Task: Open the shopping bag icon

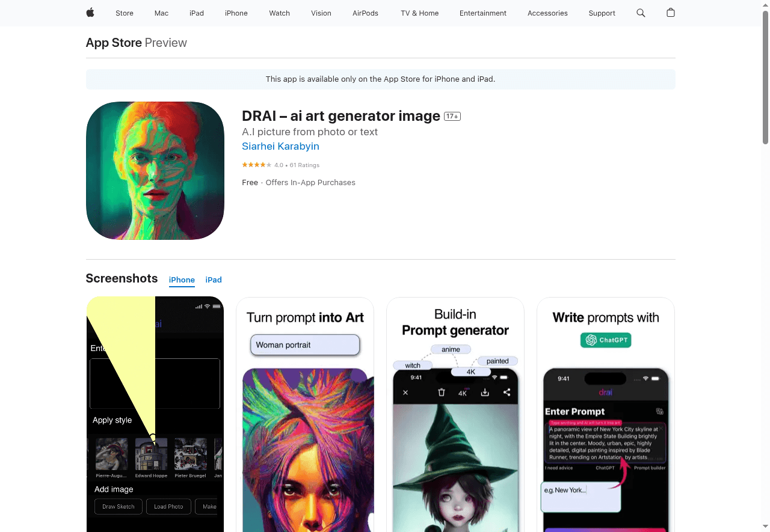Action: click(671, 13)
